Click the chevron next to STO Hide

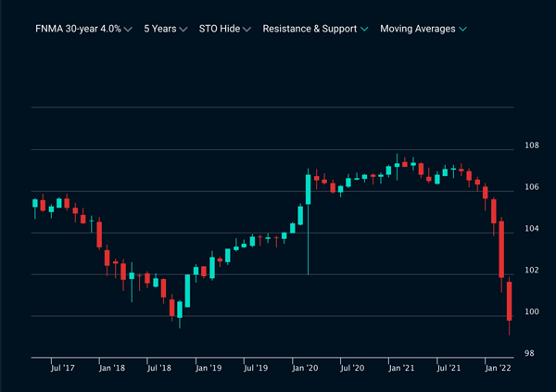pos(246,30)
